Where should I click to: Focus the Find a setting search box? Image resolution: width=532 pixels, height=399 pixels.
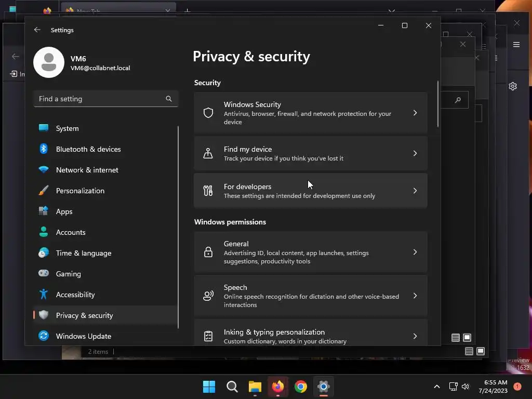pos(106,99)
